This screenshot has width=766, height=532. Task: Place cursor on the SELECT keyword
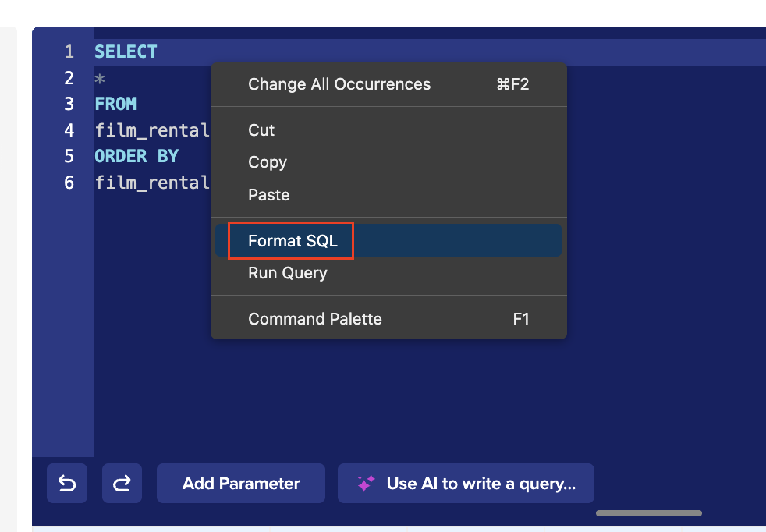126,52
